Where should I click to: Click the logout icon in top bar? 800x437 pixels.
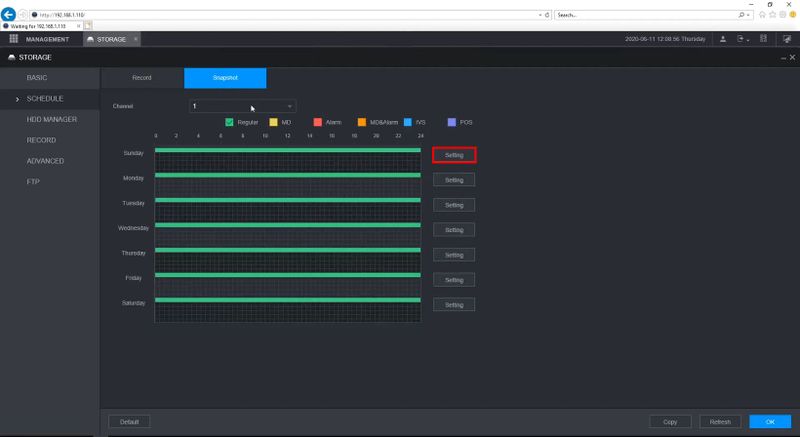[740, 39]
